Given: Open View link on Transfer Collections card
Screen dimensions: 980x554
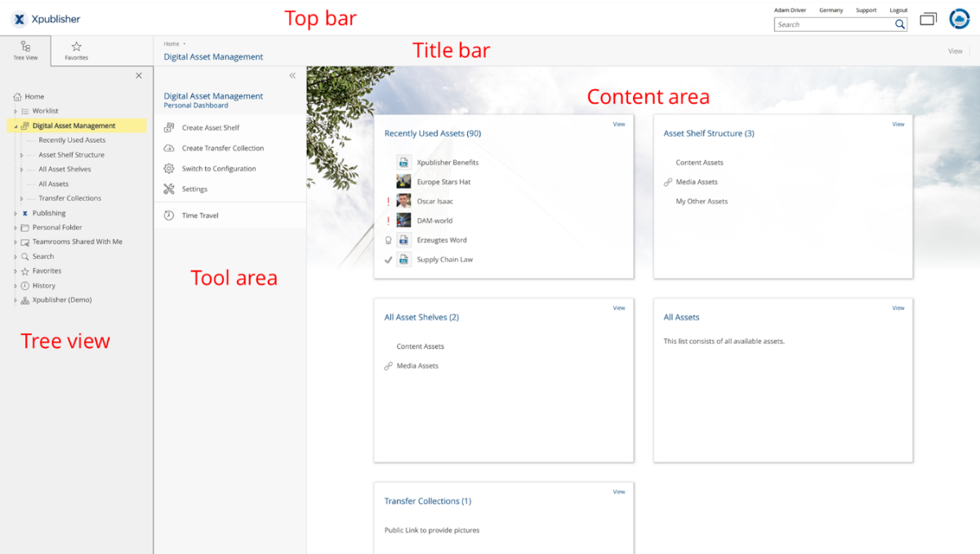Looking at the screenshot, I should 619,492.
